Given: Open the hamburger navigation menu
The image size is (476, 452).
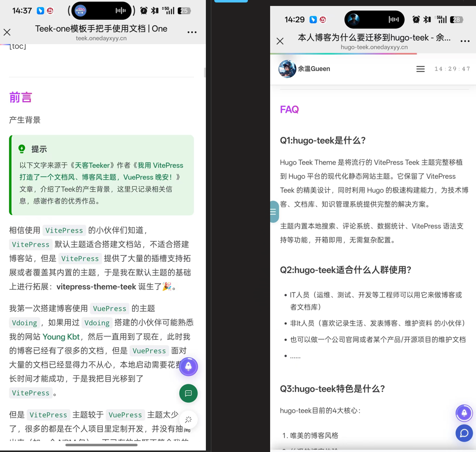Looking at the screenshot, I should tap(420, 69).
